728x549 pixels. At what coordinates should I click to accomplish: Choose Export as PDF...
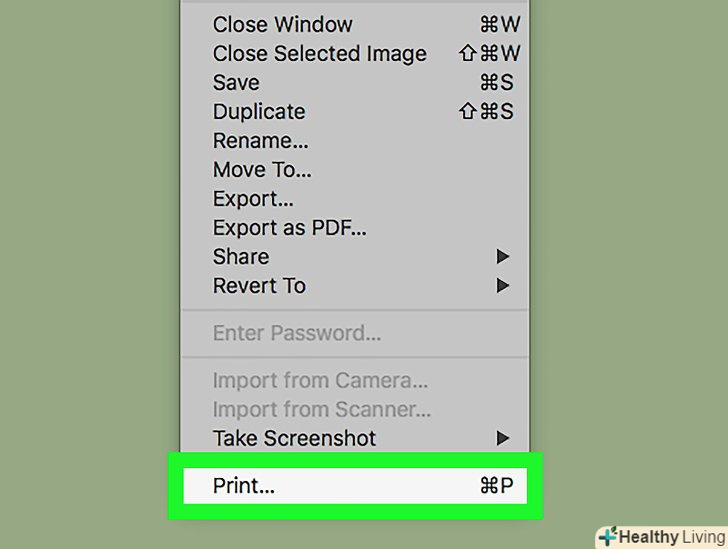pyautogui.click(x=289, y=228)
